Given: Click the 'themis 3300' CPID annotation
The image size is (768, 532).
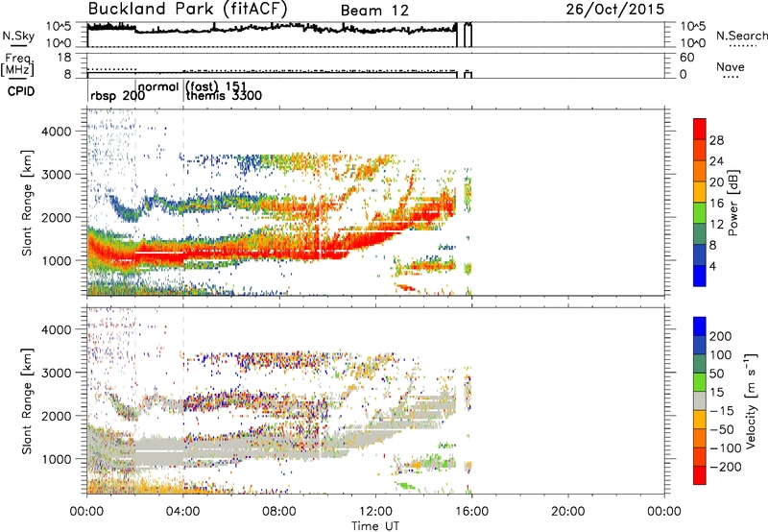Looking at the screenshot, I should (x=224, y=96).
